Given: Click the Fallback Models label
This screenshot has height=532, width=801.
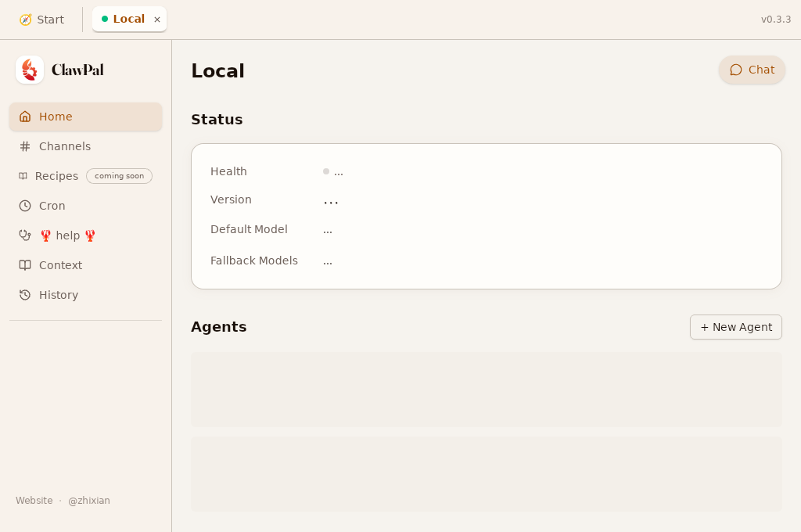Looking at the screenshot, I should click(254, 261).
